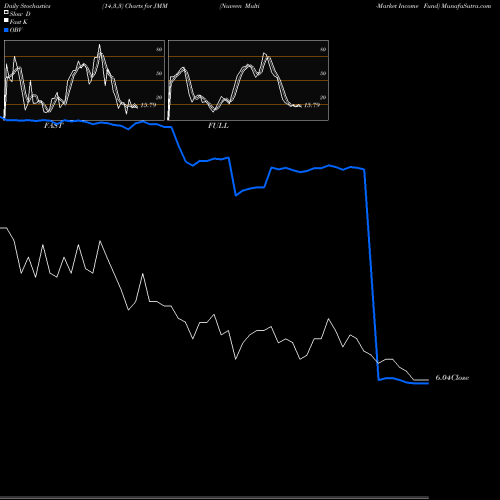Click the Slow D legend swatch

pyautogui.click(x=6, y=12)
